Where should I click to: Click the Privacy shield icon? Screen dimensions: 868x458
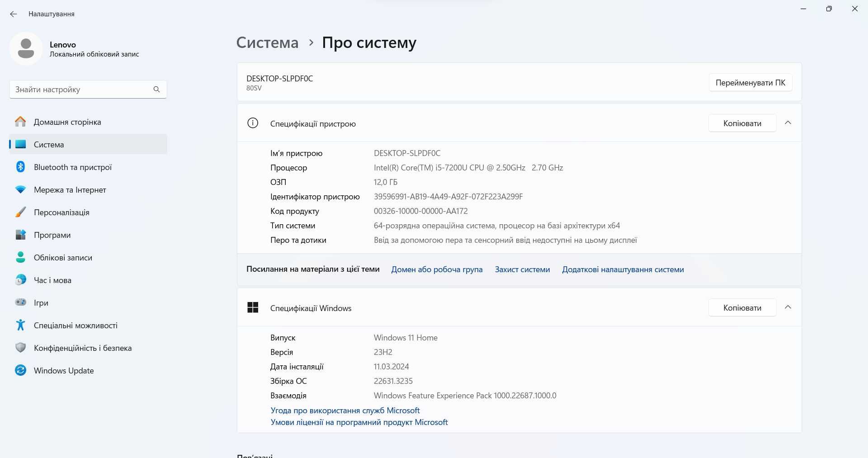[x=20, y=348]
